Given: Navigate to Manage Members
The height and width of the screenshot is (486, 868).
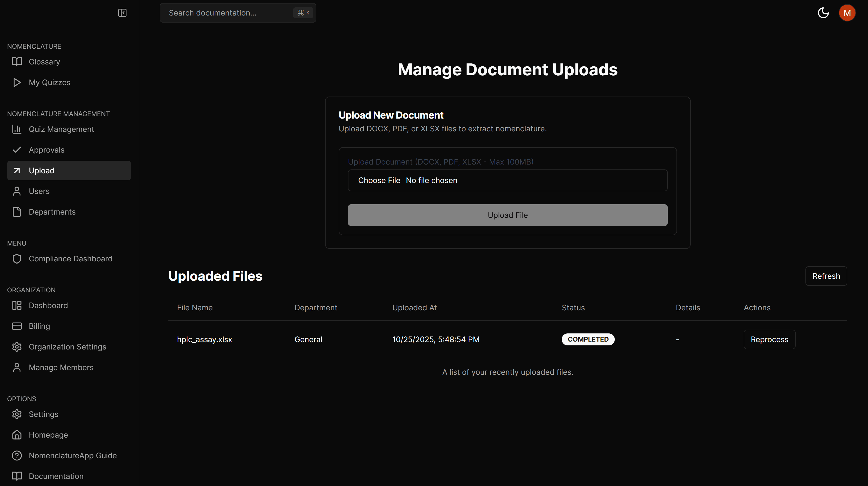Looking at the screenshot, I should (61, 367).
